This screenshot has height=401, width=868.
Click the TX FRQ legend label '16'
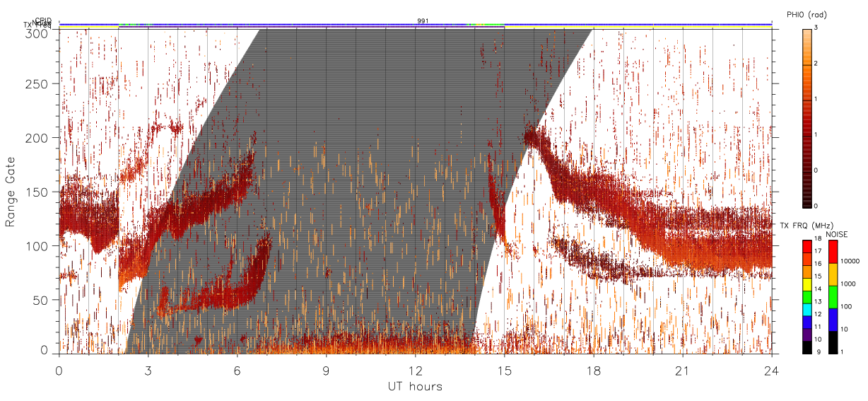pos(818,264)
